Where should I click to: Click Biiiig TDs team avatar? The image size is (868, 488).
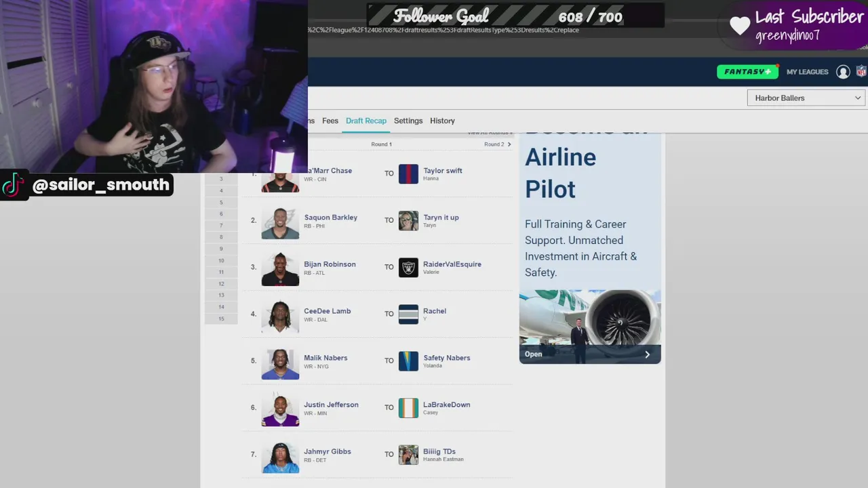click(408, 454)
